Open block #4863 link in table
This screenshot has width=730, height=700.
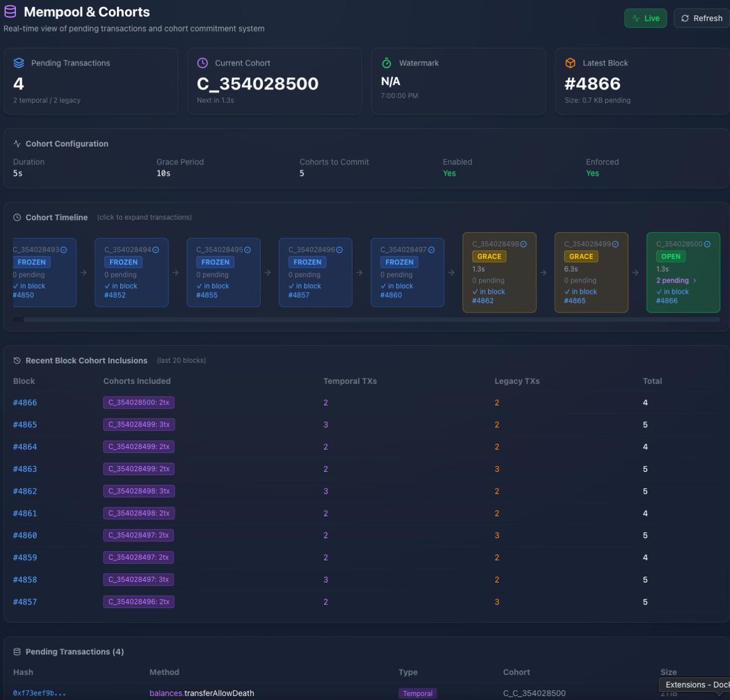[x=25, y=469]
